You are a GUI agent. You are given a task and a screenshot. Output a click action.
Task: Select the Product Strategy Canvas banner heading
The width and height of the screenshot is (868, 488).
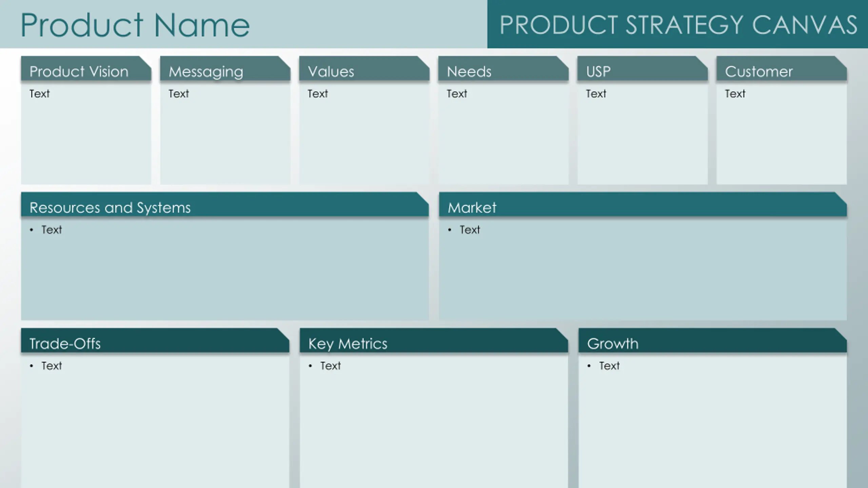pyautogui.click(x=678, y=25)
